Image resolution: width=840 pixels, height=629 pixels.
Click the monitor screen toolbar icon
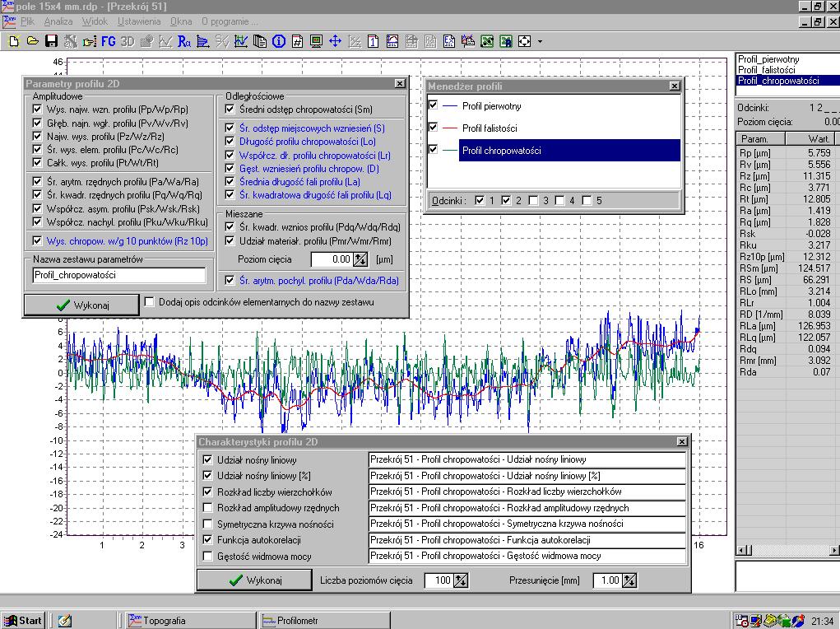[x=316, y=41]
